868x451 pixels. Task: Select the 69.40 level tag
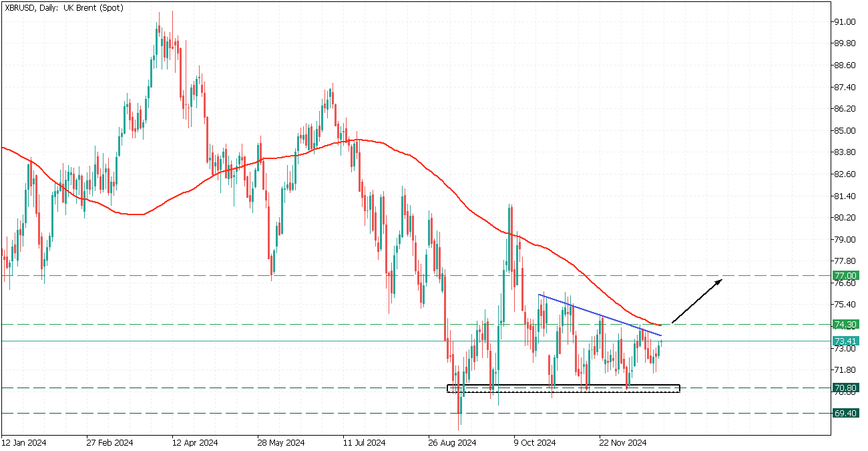845,414
